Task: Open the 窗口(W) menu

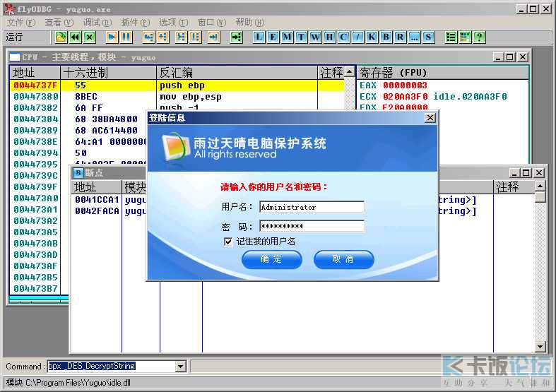Action: pos(212,23)
